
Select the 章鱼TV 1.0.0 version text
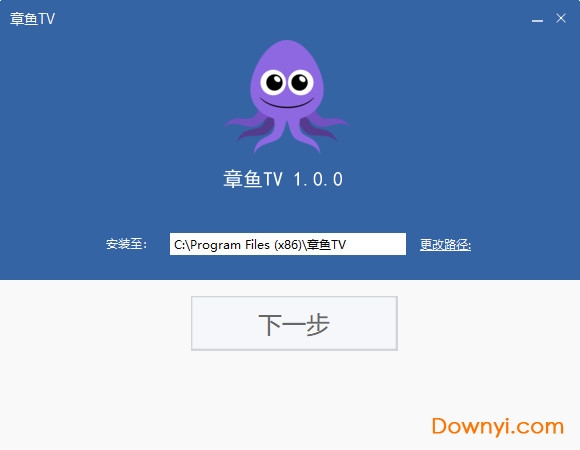pos(283,179)
